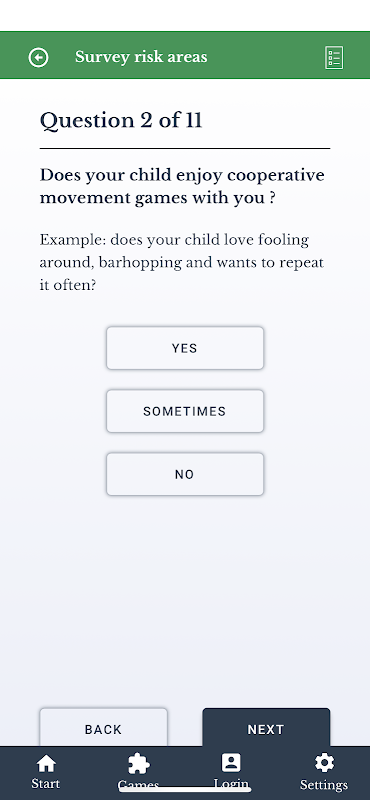Open the survey checklist icon
Screen dimensions: 370x800
click(x=334, y=58)
